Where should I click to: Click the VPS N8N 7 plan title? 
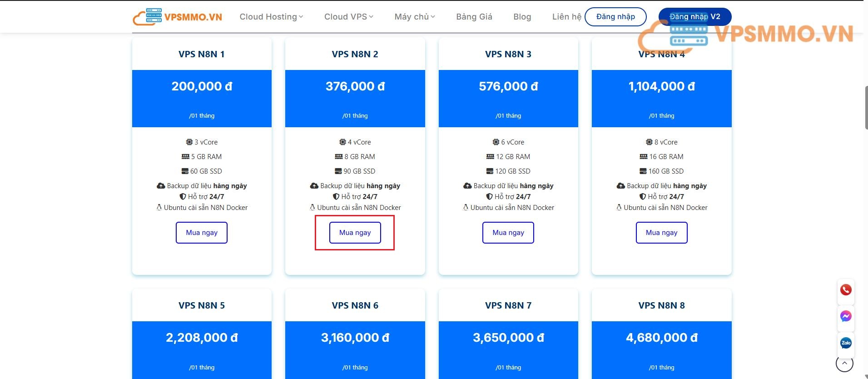(x=508, y=305)
